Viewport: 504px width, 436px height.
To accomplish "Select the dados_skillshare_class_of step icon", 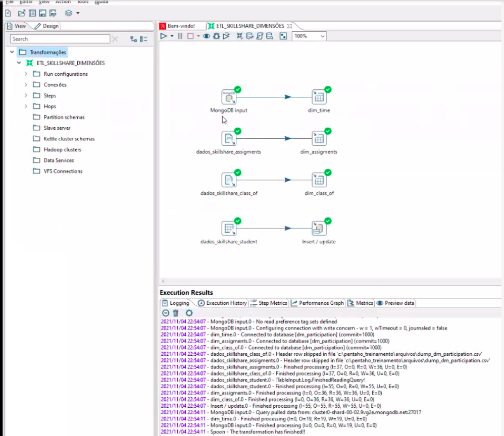I will click(x=229, y=180).
